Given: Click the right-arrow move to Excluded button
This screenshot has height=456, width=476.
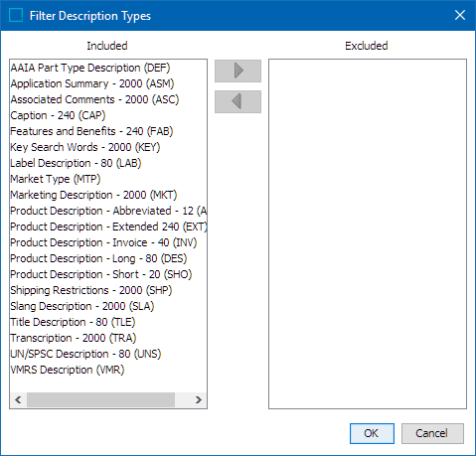Looking at the screenshot, I should 238,71.
